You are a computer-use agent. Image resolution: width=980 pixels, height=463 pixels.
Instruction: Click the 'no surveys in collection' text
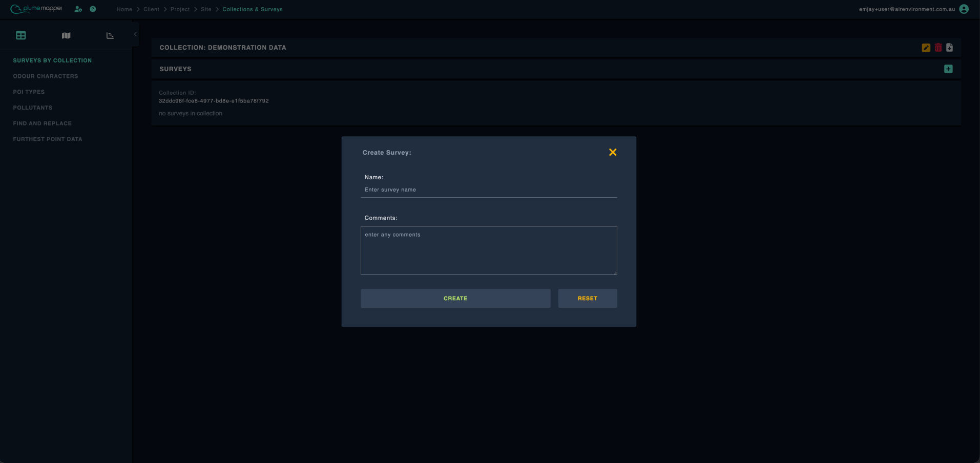pyautogui.click(x=191, y=113)
